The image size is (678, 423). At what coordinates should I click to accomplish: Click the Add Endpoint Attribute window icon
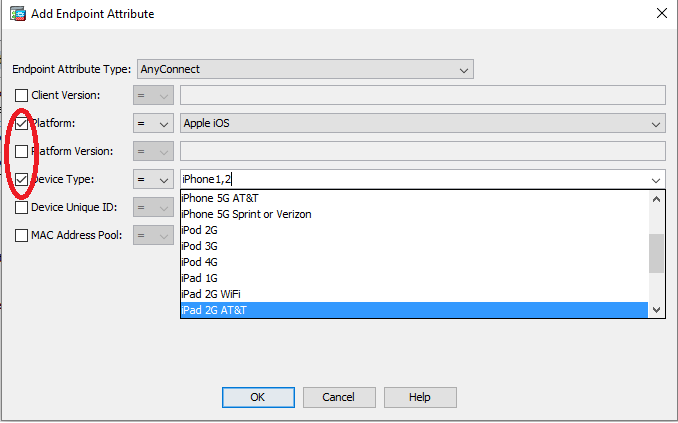point(18,14)
